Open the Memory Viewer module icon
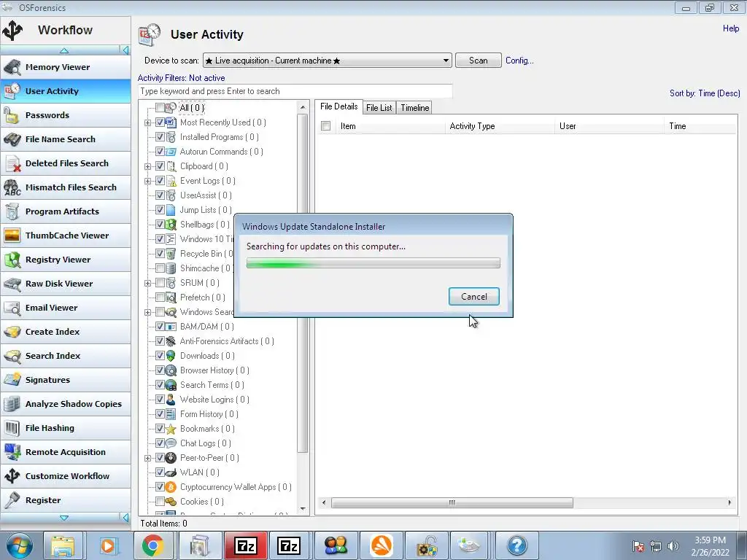Image resolution: width=747 pixels, height=560 pixels. (12, 67)
